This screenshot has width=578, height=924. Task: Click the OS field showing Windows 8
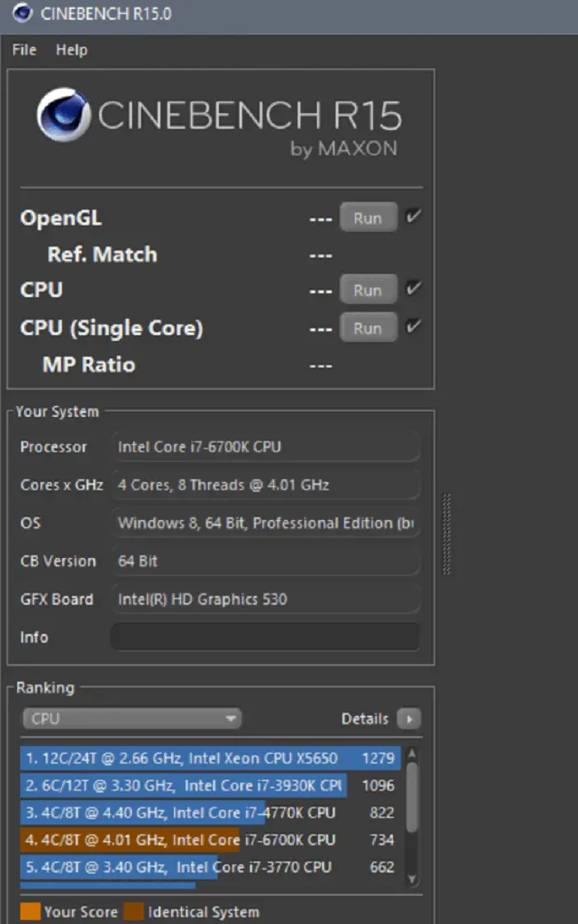point(265,523)
